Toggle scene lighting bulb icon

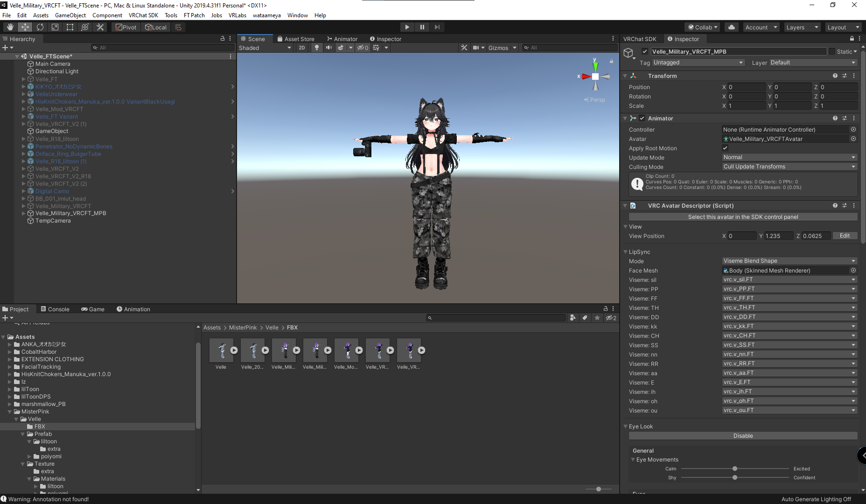tap(317, 48)
